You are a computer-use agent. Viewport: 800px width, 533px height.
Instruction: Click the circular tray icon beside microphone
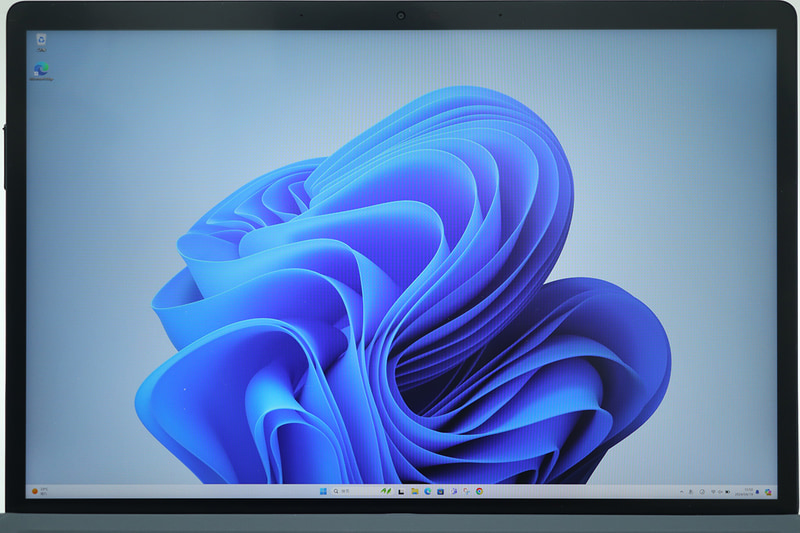tap(702, 492)
